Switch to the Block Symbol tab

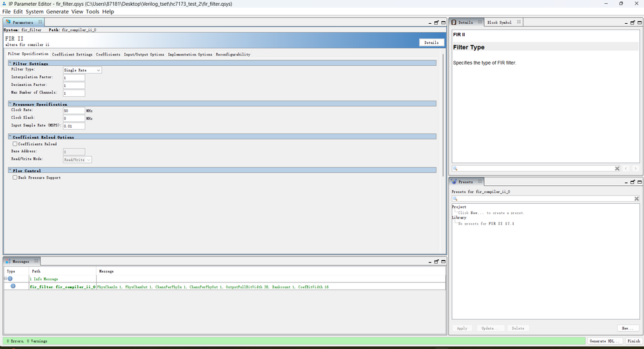pyautogui.click(x=500, y=22)
